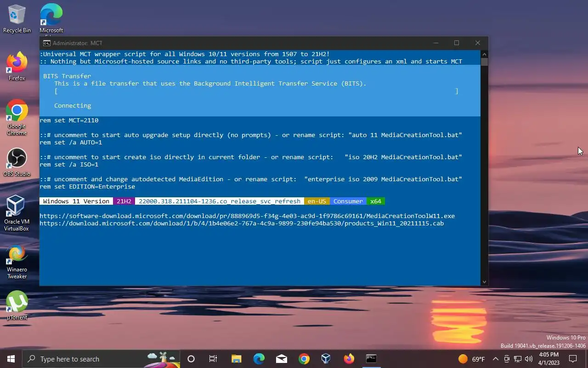Image resolution: width=588 pixels, height=368 pixels.
Task: Click the build 22000.318 release string
Action: point(220,201)
